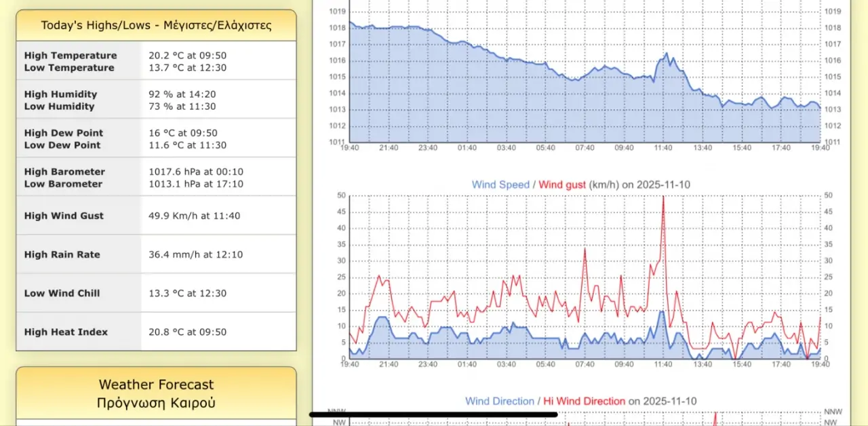Click the Today's Highs/Lows panel header
The width and height of the screenshot is (868, 426).
pyautogui.click(x=156, y=26)
